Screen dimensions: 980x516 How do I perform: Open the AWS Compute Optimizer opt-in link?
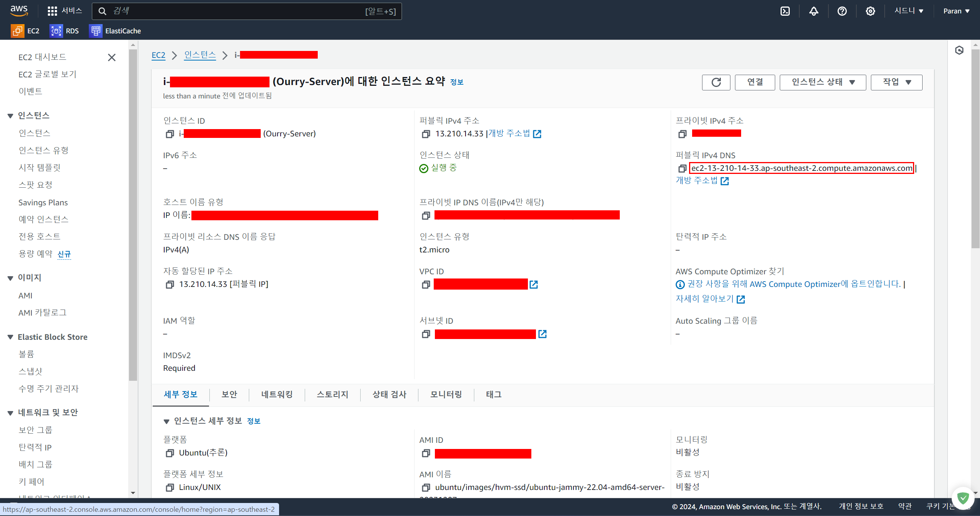[794, 284]
